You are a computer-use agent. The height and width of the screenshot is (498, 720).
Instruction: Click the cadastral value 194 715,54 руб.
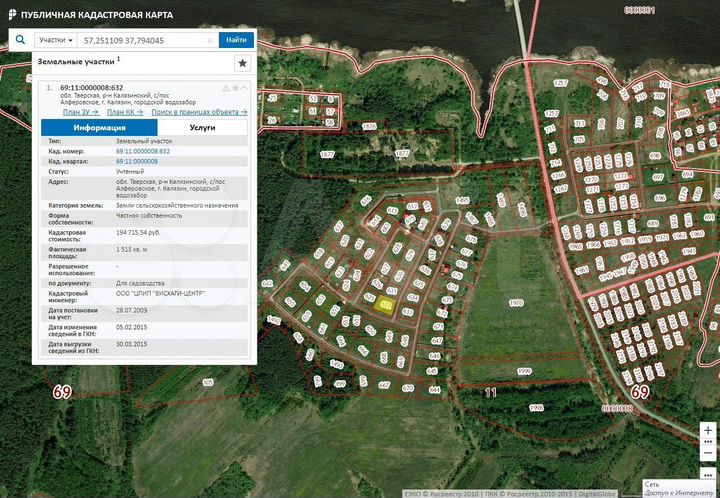[x=138, y=233]
